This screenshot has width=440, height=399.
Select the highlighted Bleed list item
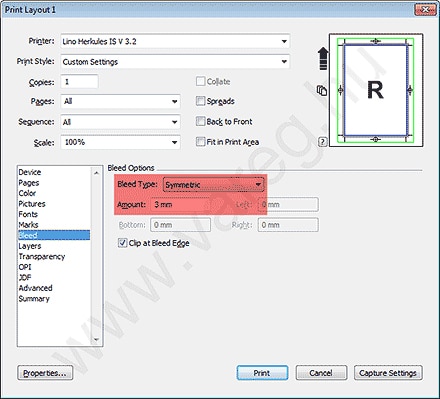click(x=54, y=235)
